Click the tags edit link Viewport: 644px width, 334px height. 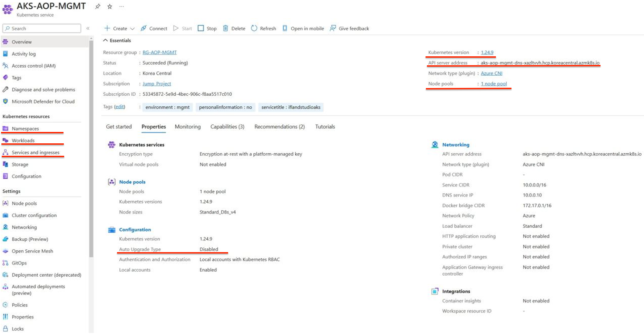[x=119, y=107]
